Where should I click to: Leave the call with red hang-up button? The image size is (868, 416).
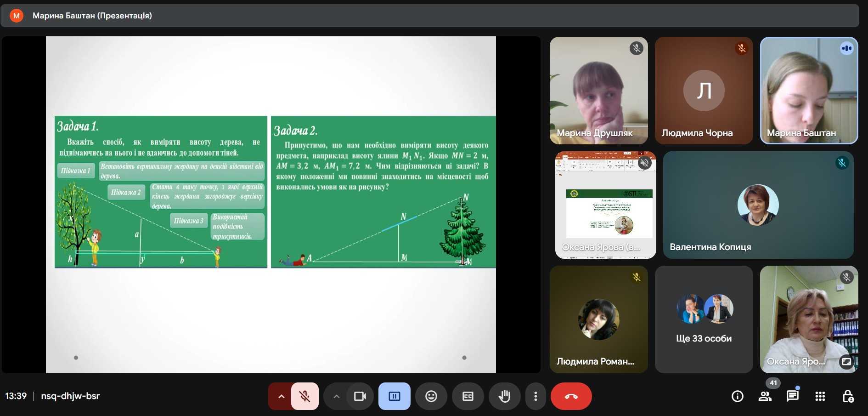tap(571, 396)
